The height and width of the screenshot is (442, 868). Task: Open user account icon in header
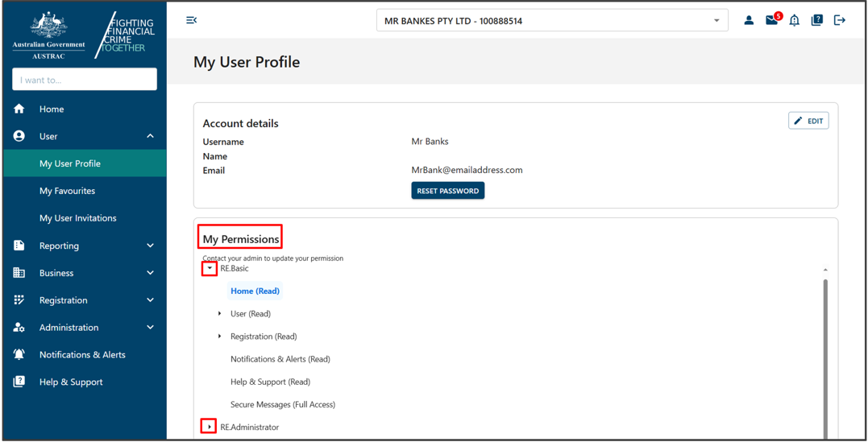(749, 20)
